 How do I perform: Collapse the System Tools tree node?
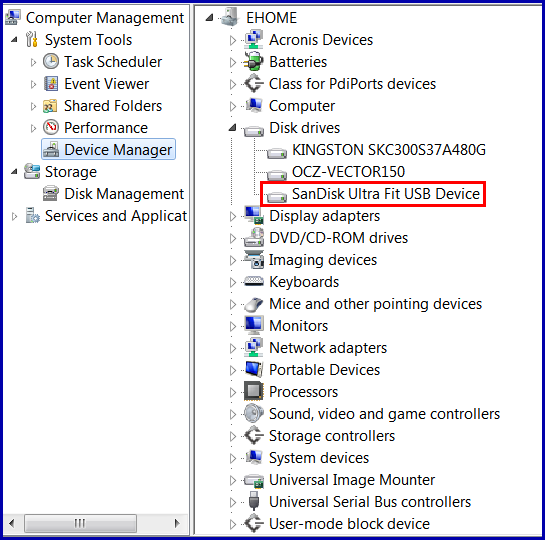tap(14, 40)
